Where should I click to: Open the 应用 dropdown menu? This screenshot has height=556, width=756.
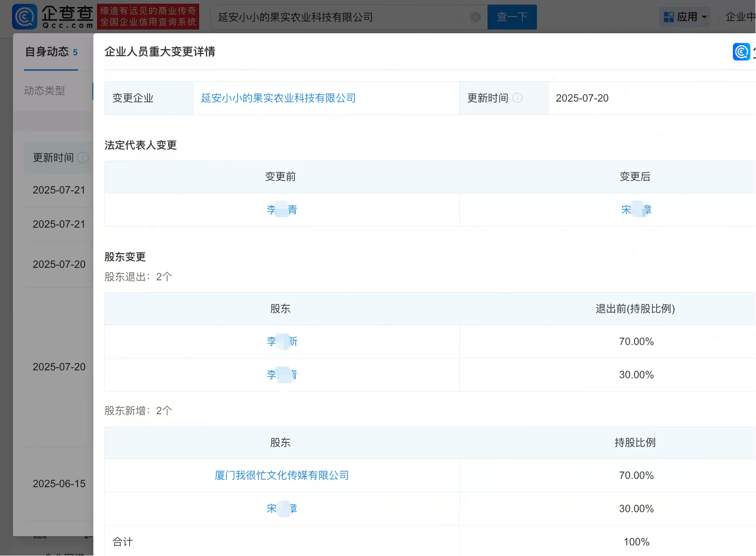pyautogui.click(x=685, y=17)
